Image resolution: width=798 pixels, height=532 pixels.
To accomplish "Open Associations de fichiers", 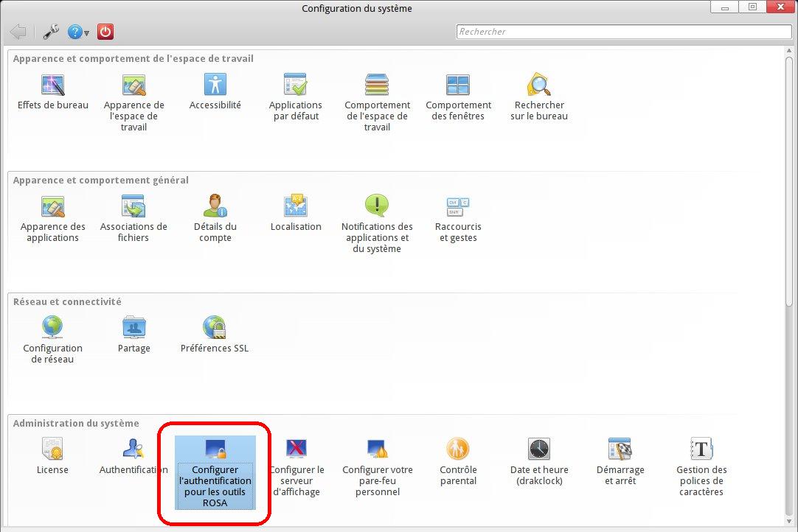I will click(x=133, y=219).
